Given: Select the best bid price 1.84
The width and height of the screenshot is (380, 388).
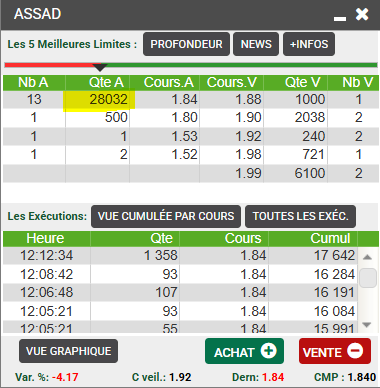Looking at the screenshot, I should [x=165, y=99].
